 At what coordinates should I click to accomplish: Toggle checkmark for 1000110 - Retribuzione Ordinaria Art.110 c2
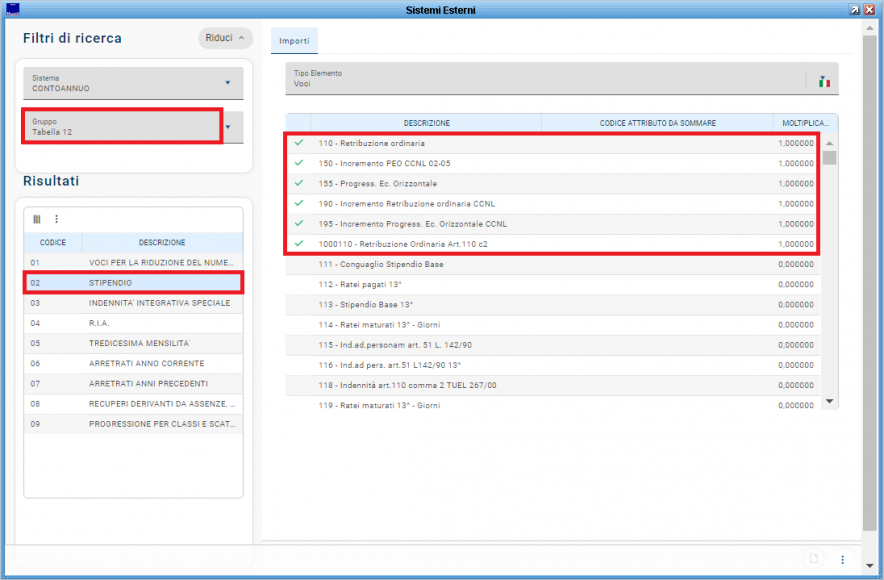(x=299, y=243)
